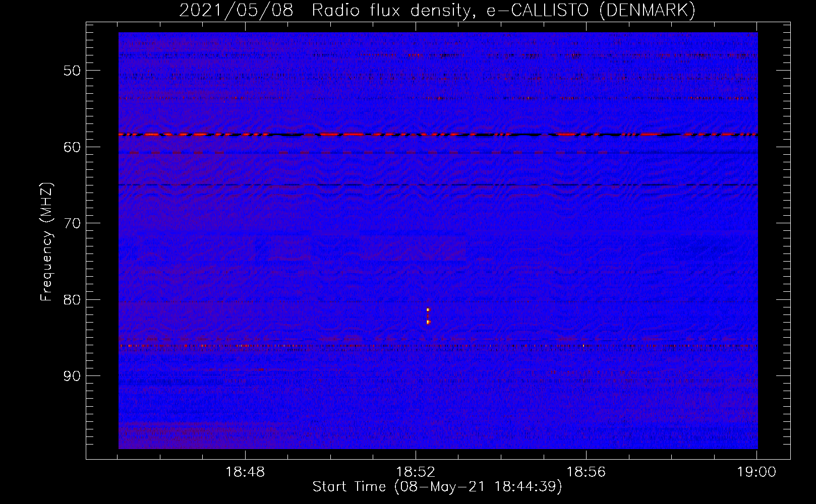This screenshot has width=816, height=504.
Task: Click the 'Start Time (08-May-21 18:44:39)' axis label
Action: [437, 487]
